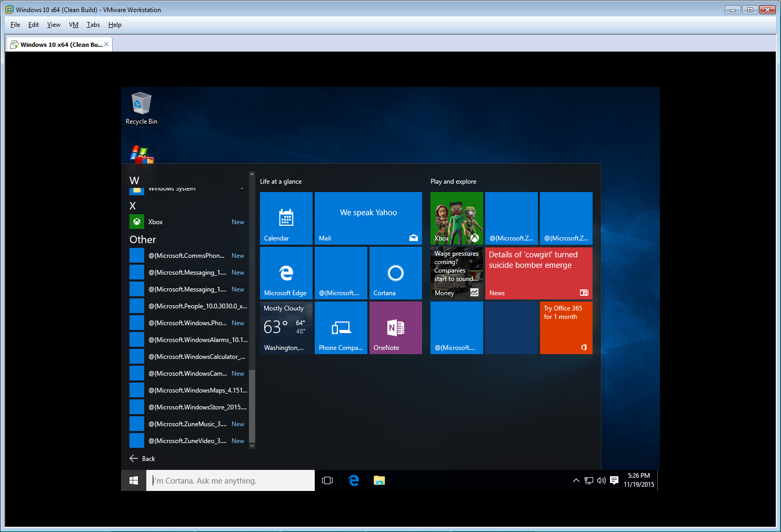Viewport: 781px width, 532px height.
Task: Click the Windows Start button
Action: 134,480
